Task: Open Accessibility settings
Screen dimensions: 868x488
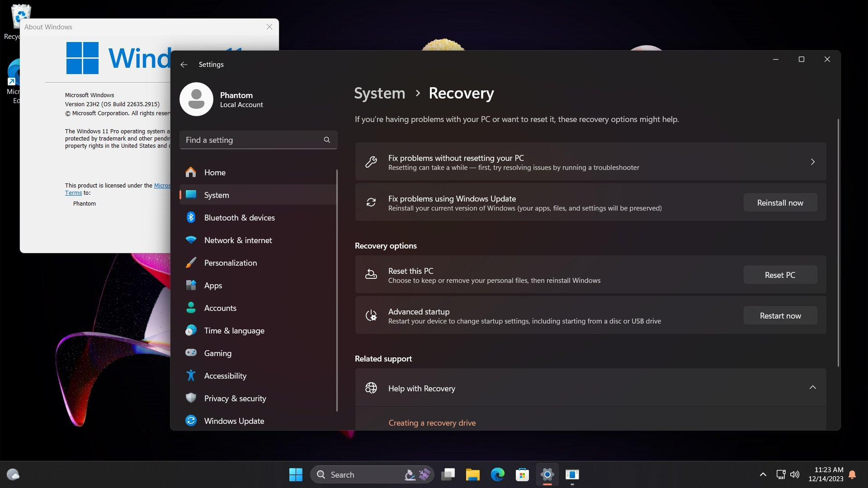Action: (x=258, y=375)
